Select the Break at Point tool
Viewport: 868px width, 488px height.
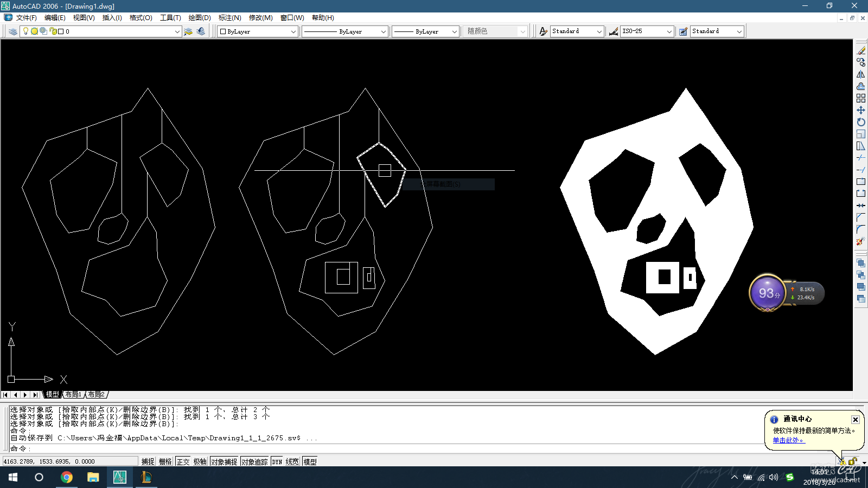coord(861,182)
